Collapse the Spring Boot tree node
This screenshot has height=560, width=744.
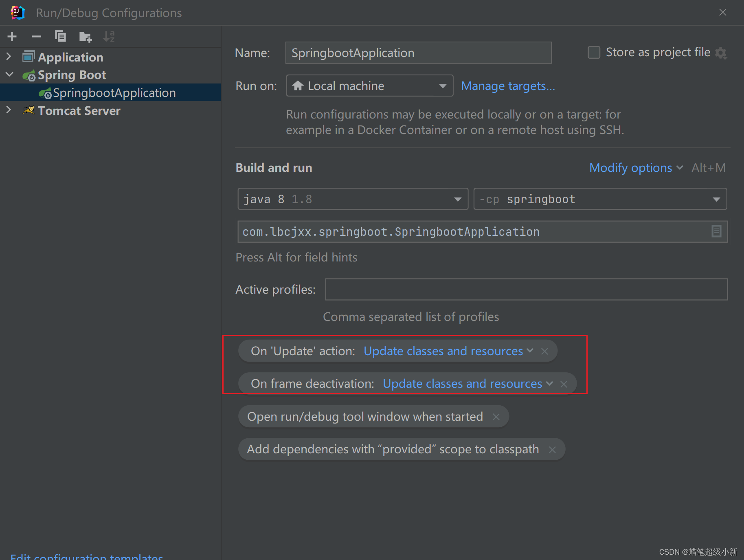coord(9,75)
